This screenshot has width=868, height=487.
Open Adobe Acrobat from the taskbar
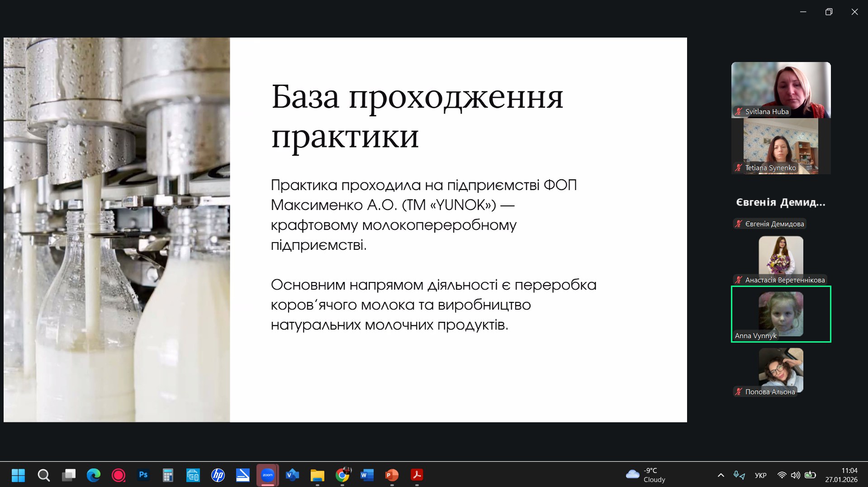(417, 475)
